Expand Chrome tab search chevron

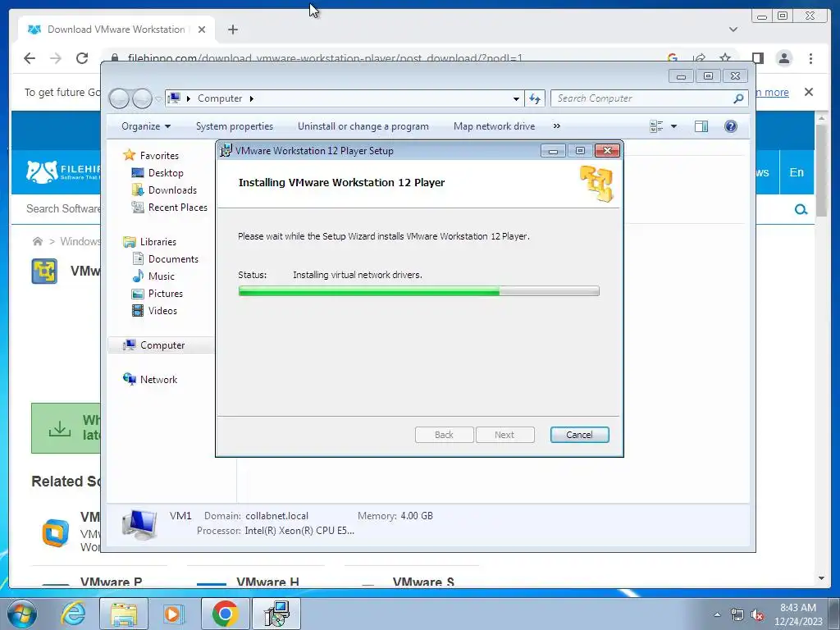coord(733,30)
